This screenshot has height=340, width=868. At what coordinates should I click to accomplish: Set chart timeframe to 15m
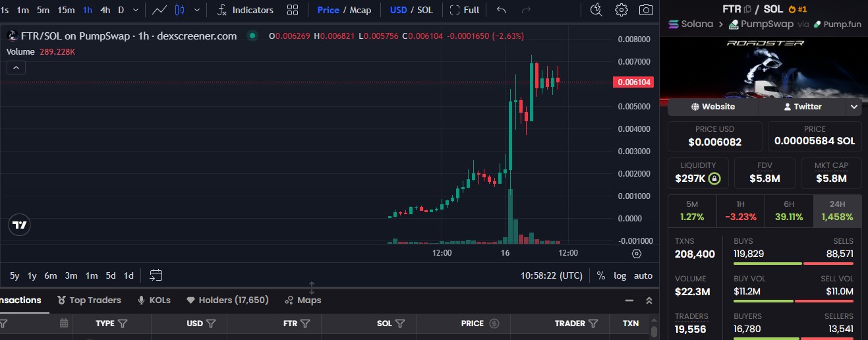[x=66, y=10]
